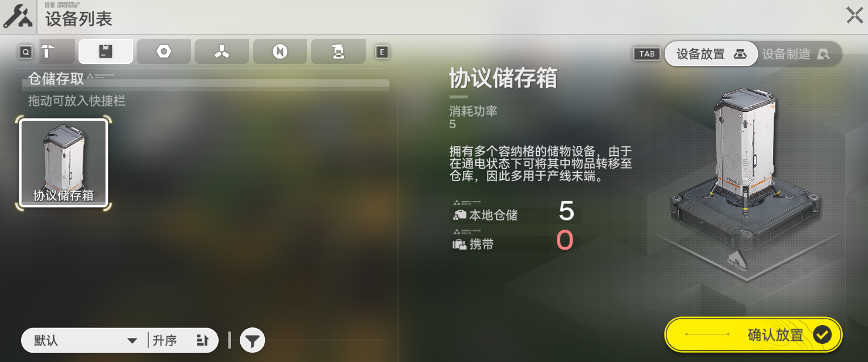Select the three-blade fan category tab
This screenshot has width=868, height=362.
point(222,52)
